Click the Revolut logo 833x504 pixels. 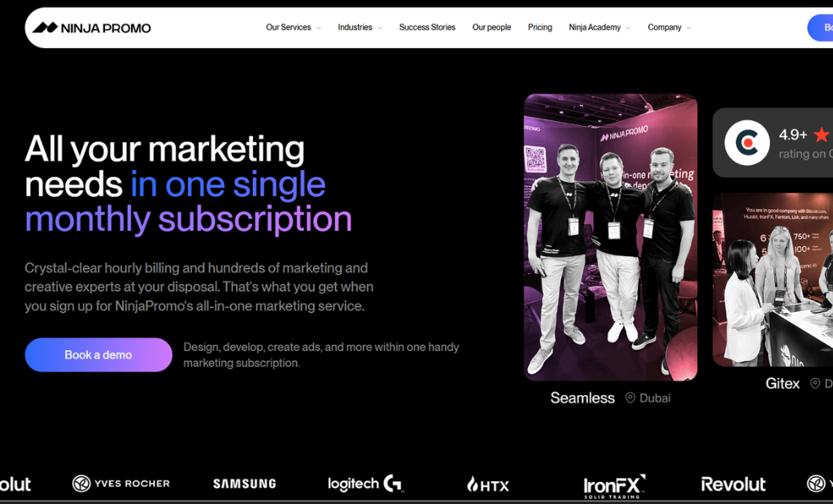[x=733, y=484]
